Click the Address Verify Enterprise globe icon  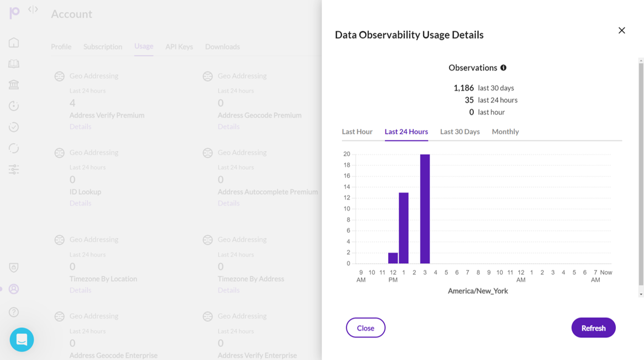(208, 316)
